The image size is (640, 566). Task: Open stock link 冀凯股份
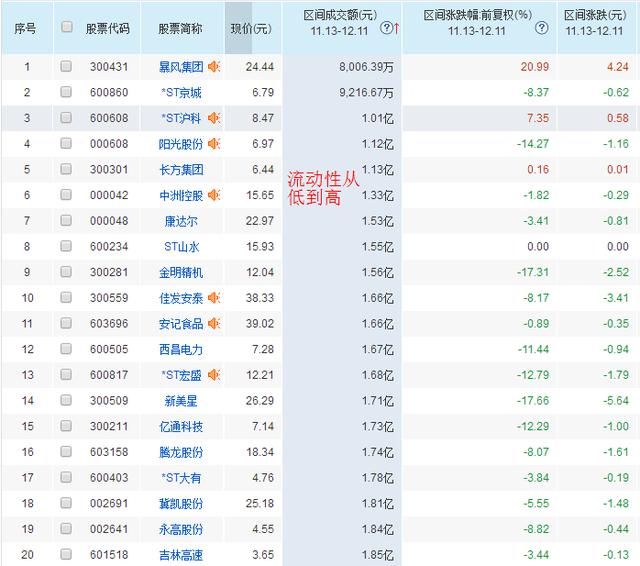tap(181, 503)
